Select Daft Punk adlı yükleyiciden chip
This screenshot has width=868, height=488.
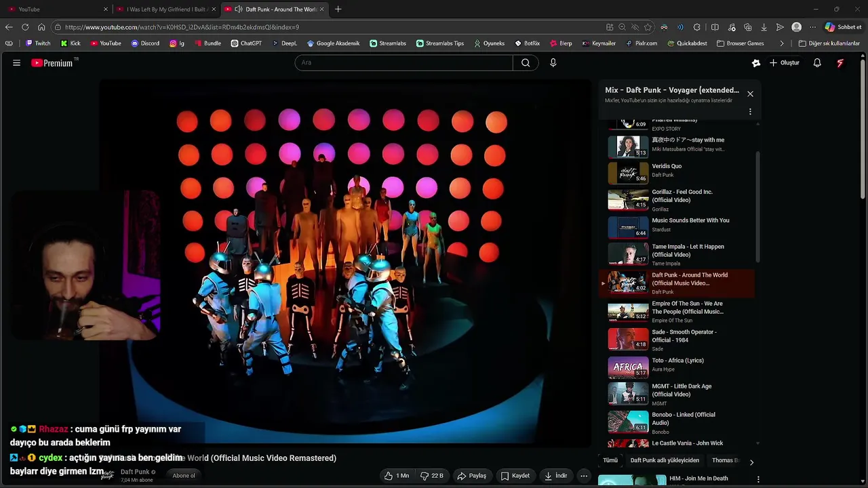pos(665,460)
